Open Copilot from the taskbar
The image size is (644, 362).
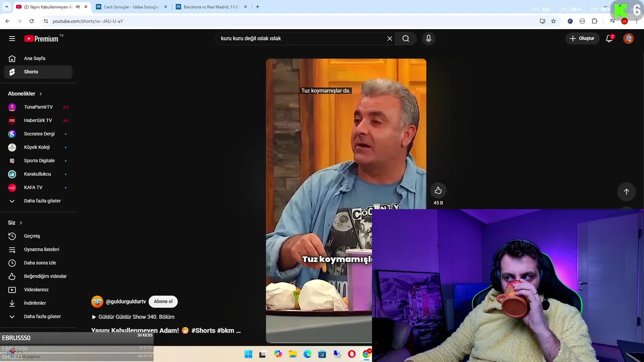pyautogui.click(x=278, y=354)
